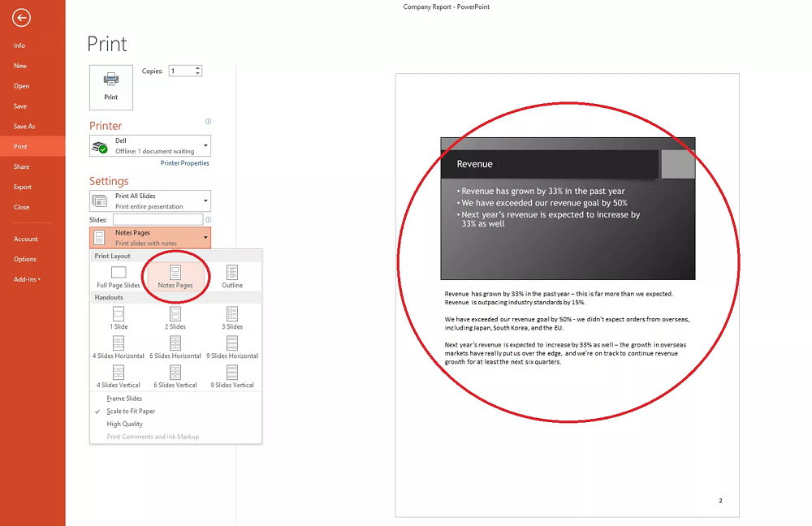Viewport: 812px width, 526px height.
Task: Switch to the Share section
Action: click(x=19, y=166)
